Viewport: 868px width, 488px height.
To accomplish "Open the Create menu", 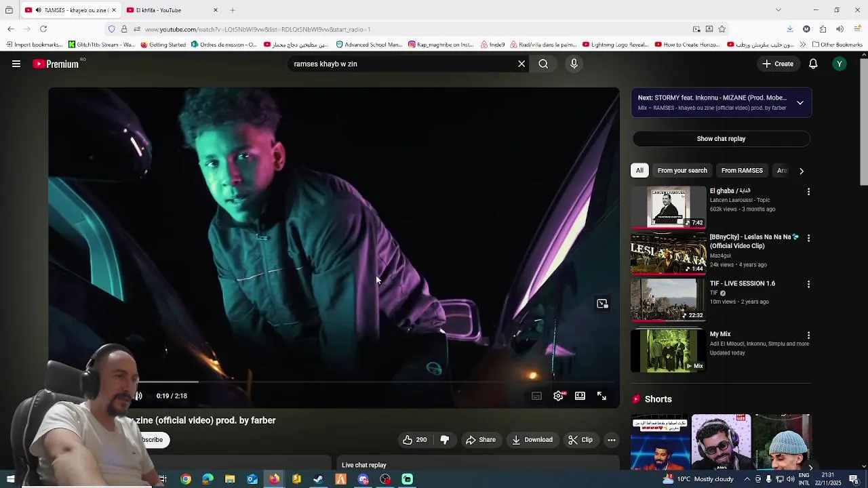I will (777, 64).
